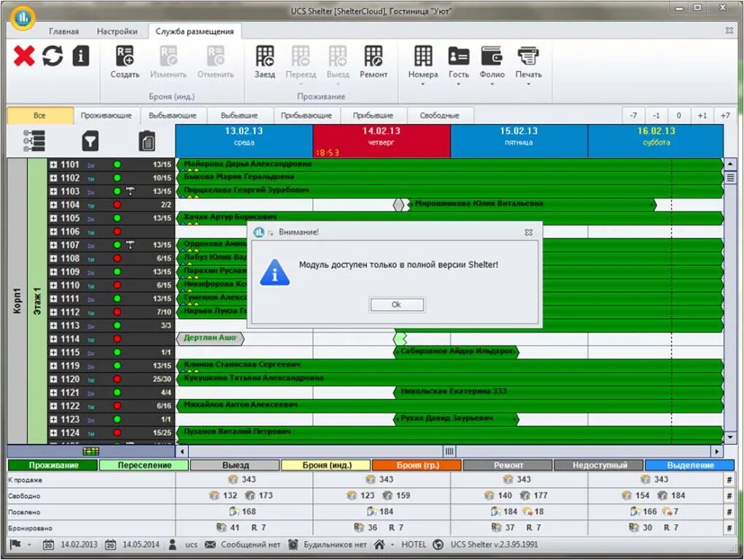This screenshot has width=744, height=560.
Task: Click the vertical scrollbar down arrow
Action: click(x=729, y=437)
